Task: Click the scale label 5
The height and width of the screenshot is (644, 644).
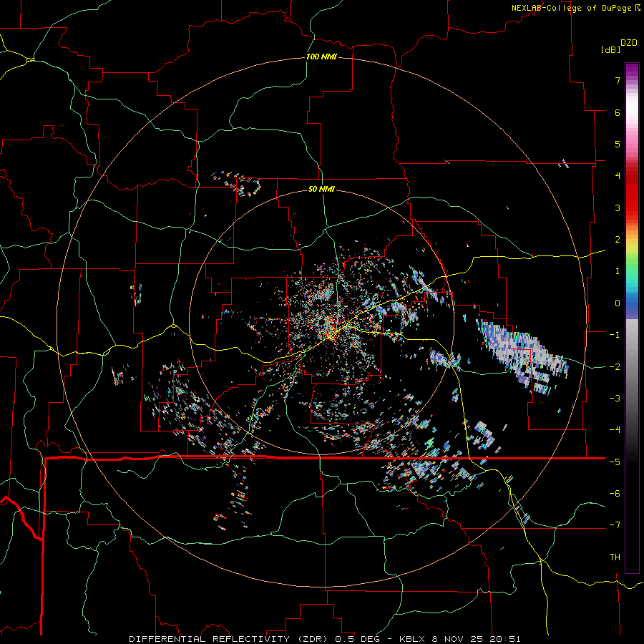Action: pos(617,144)
